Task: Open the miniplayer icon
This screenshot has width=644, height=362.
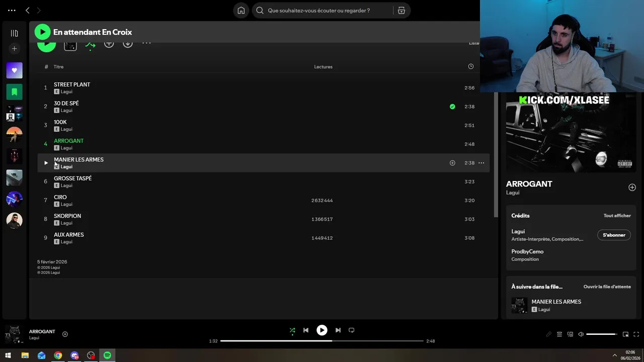Action: (625, 334)
